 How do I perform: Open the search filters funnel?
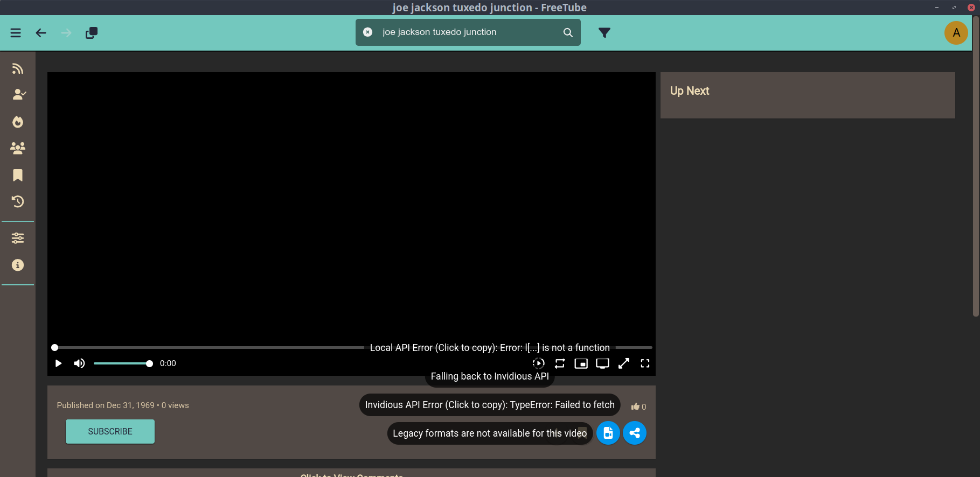[604, 33]
